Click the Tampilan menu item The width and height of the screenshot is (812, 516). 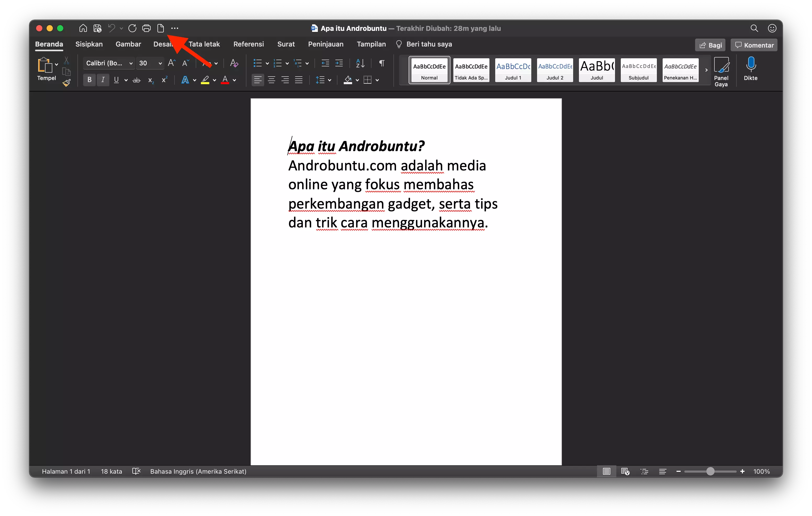pyautogui.click(x=371, y=44)
